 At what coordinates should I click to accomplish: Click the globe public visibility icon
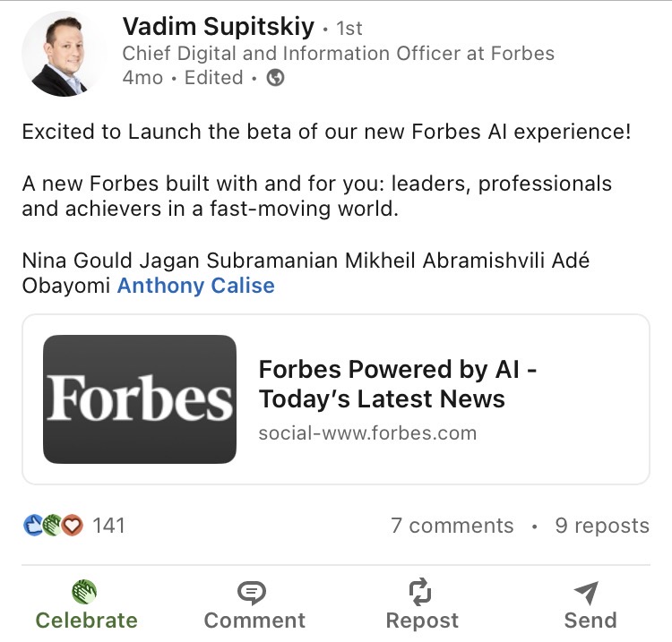pos(276,78)
